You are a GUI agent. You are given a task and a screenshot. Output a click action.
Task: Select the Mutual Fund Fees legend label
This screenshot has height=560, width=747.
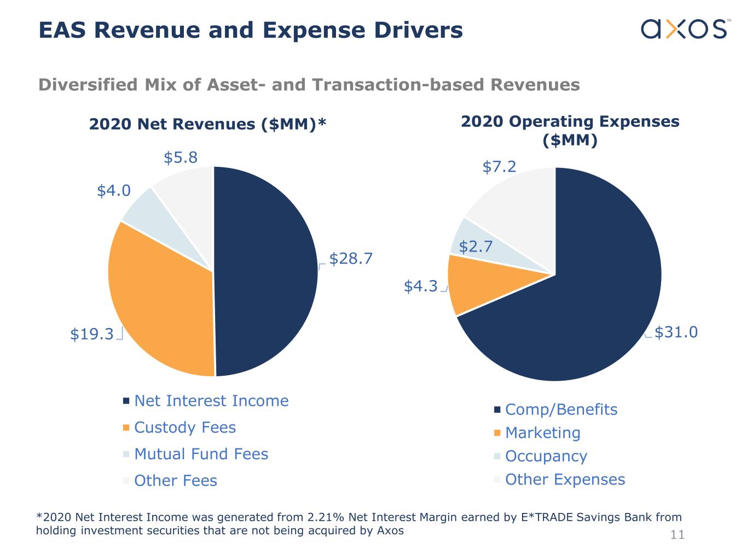point(201,454)
